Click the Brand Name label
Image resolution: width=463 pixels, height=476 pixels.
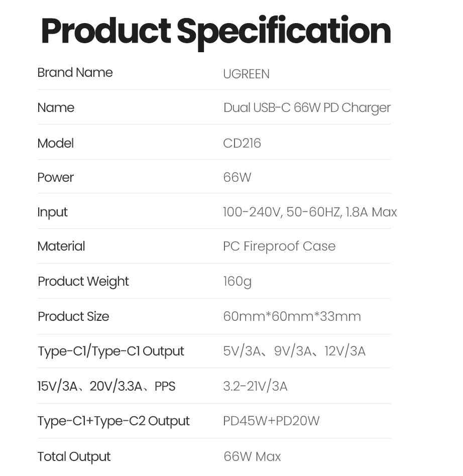75,73
